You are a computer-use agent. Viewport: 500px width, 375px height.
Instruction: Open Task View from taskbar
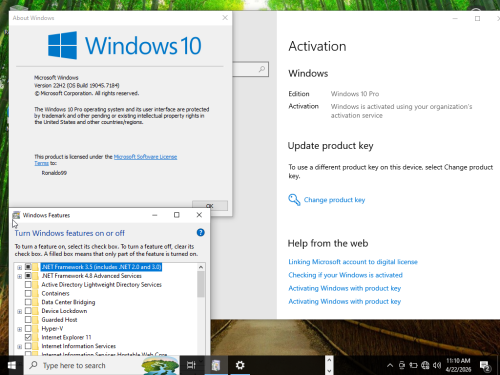point(191,365)
